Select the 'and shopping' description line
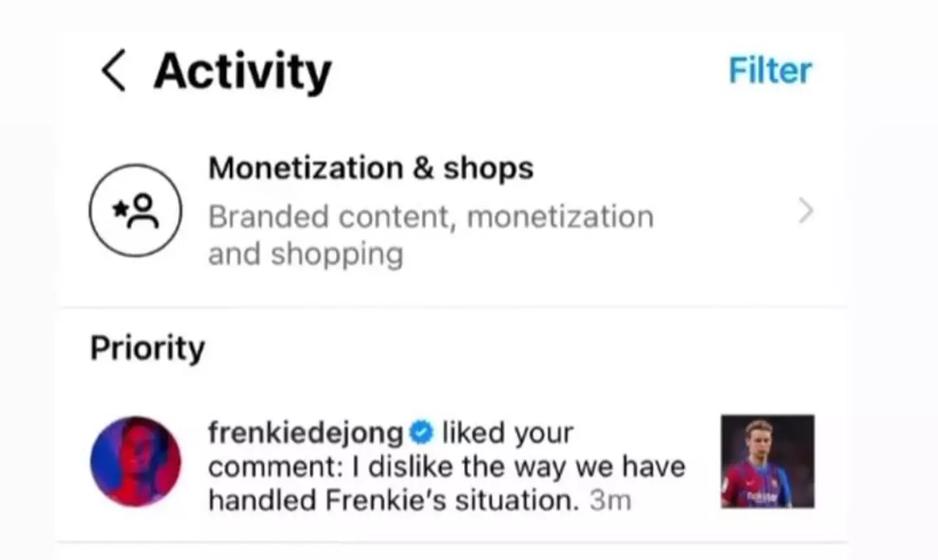The image size is (938, 560). [306, 254]
